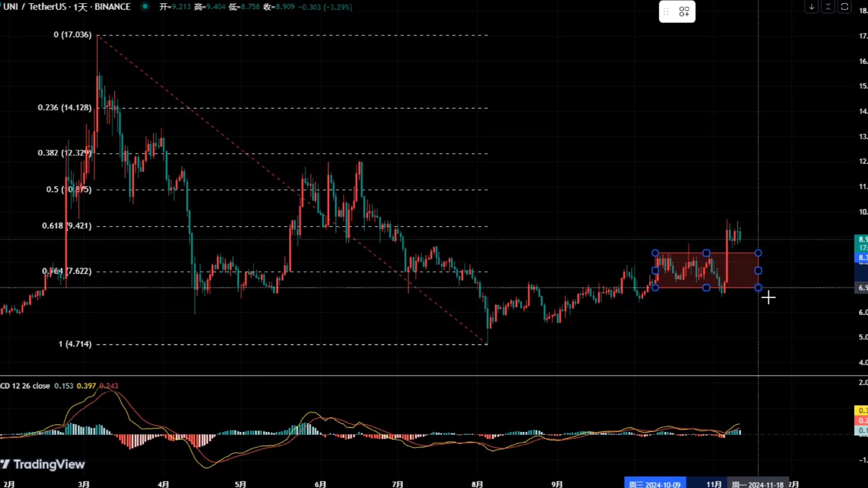Click BINANCE to change the exchange source
The image size is (868, 488).
coord(113,7)
